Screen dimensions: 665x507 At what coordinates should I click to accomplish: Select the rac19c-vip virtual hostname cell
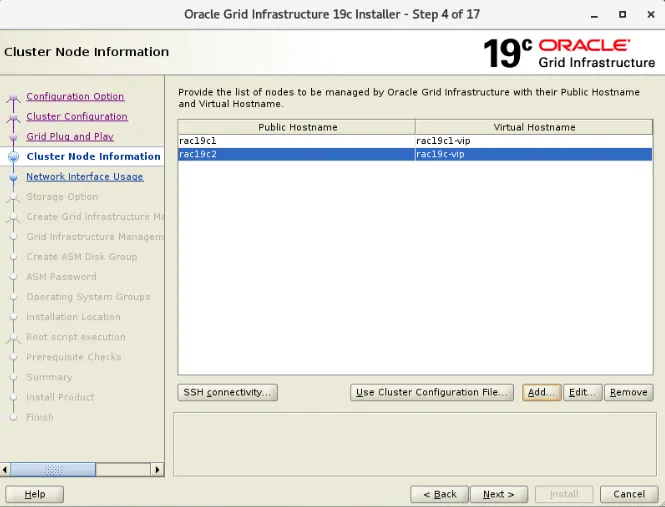point(534,154)
